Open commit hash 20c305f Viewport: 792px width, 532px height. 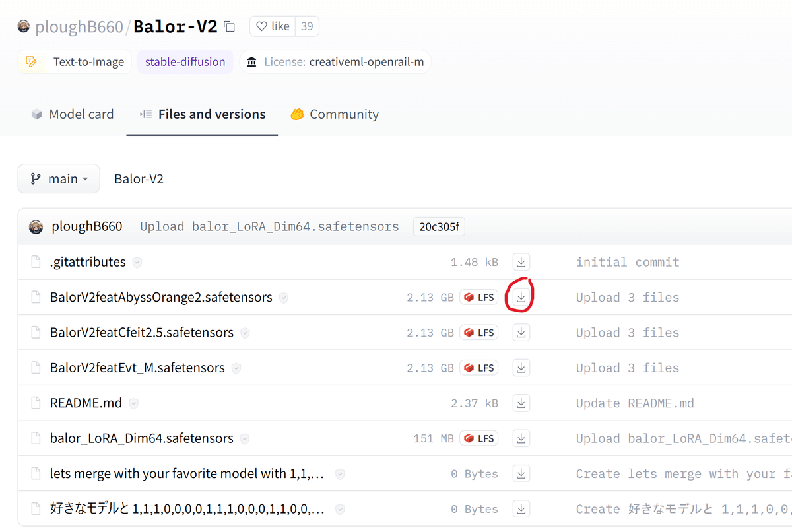pos(439,227)
